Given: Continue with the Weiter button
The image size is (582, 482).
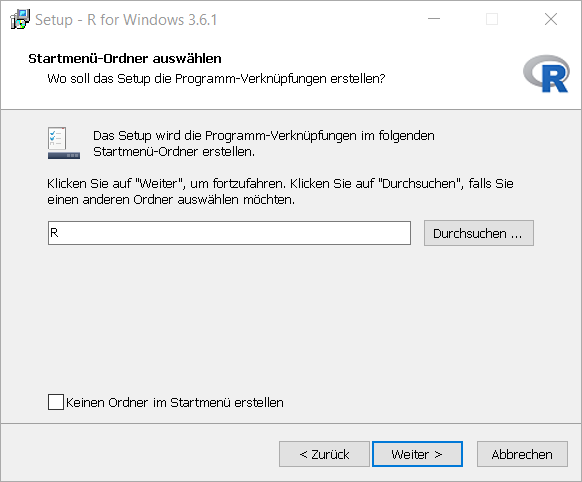Looking at the screenshot, I should click(417, 454).
